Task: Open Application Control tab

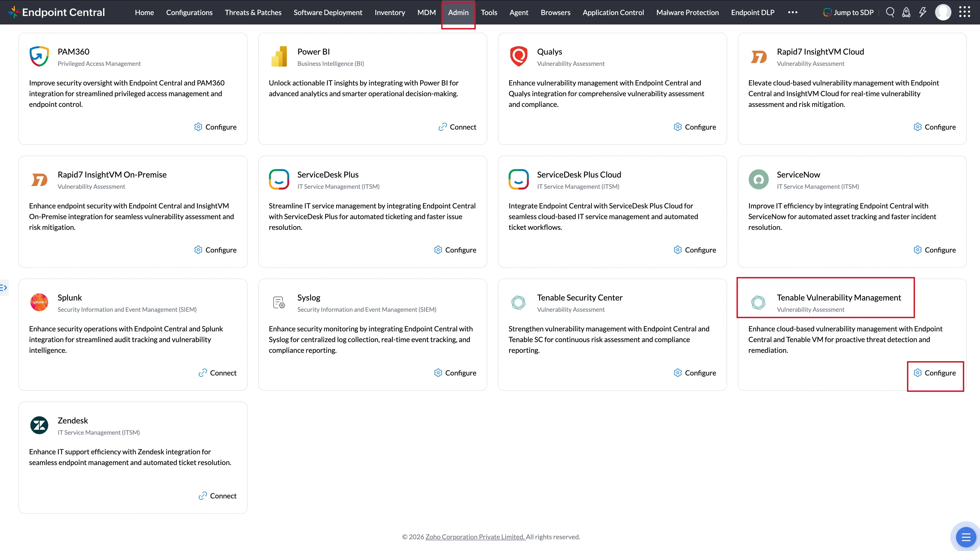Action: [613, 12]
